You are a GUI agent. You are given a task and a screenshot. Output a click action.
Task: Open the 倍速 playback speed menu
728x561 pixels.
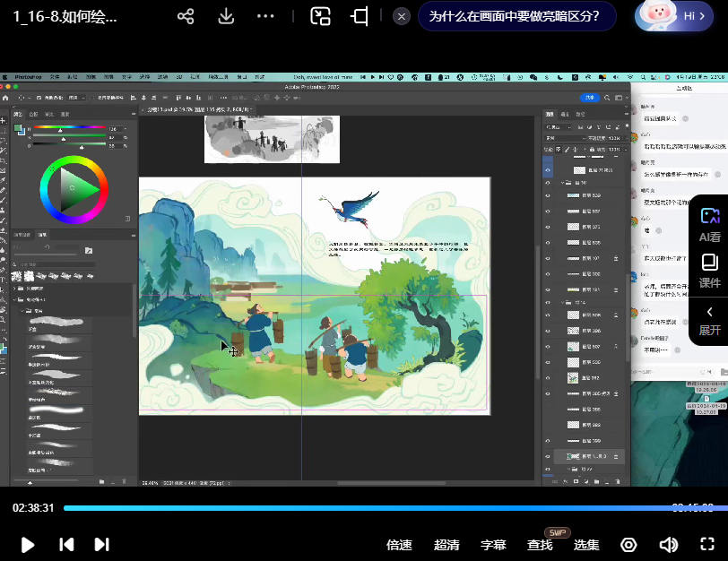pyautogui.click(x=399, y=545)
